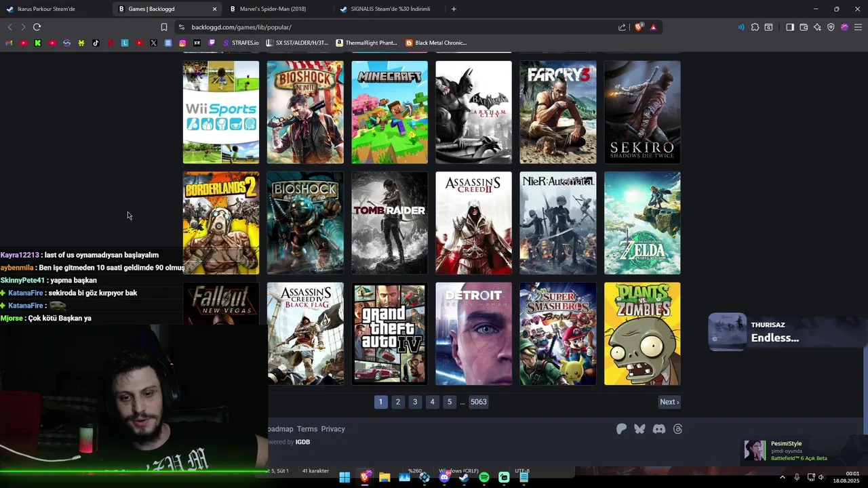Open the Threads icon in the footer
868x488 pixels.
677,429
